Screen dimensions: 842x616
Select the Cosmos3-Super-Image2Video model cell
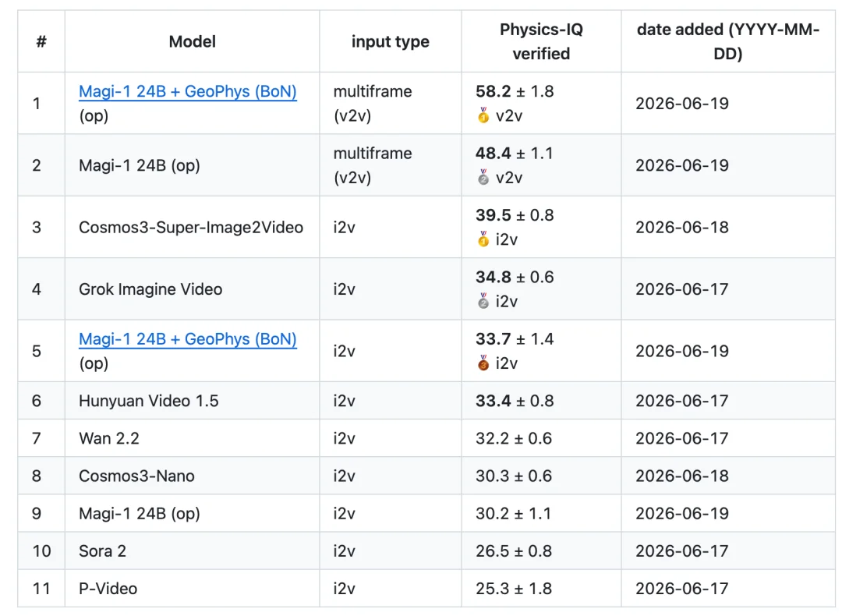click(x=191, y=227)
